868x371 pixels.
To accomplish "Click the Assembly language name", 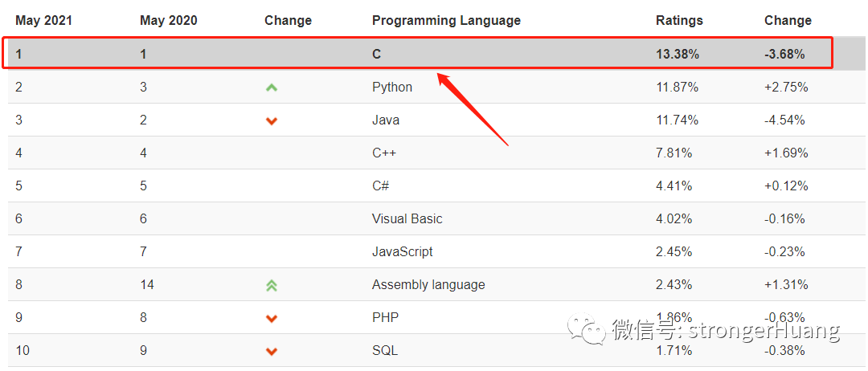I will [428, 285].
